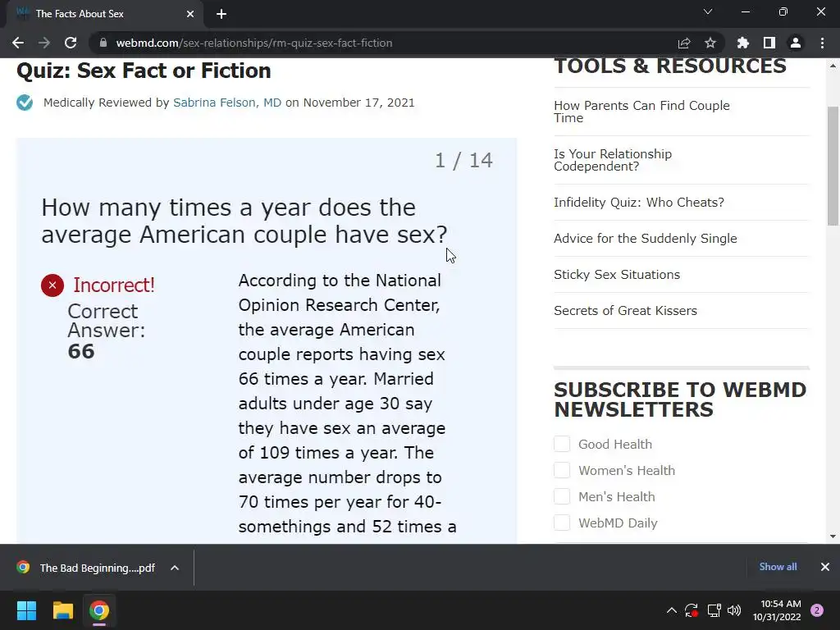The image size is (840, 630).
Task: Click the sync update tray icon
Action: [x=691, y=610]
